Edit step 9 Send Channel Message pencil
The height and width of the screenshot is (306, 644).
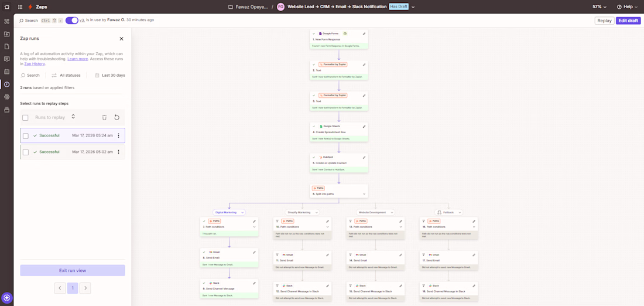click(x=254, y=283)
